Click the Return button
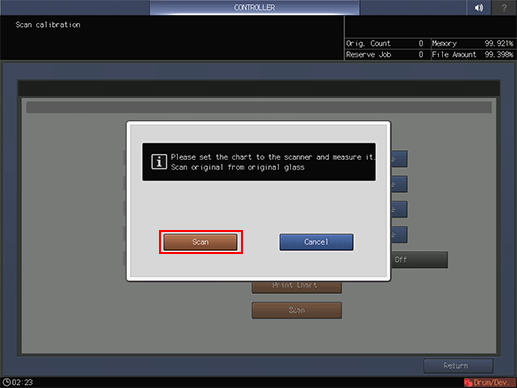This screenshot has width=517, height=388. (x=458, y=366)
